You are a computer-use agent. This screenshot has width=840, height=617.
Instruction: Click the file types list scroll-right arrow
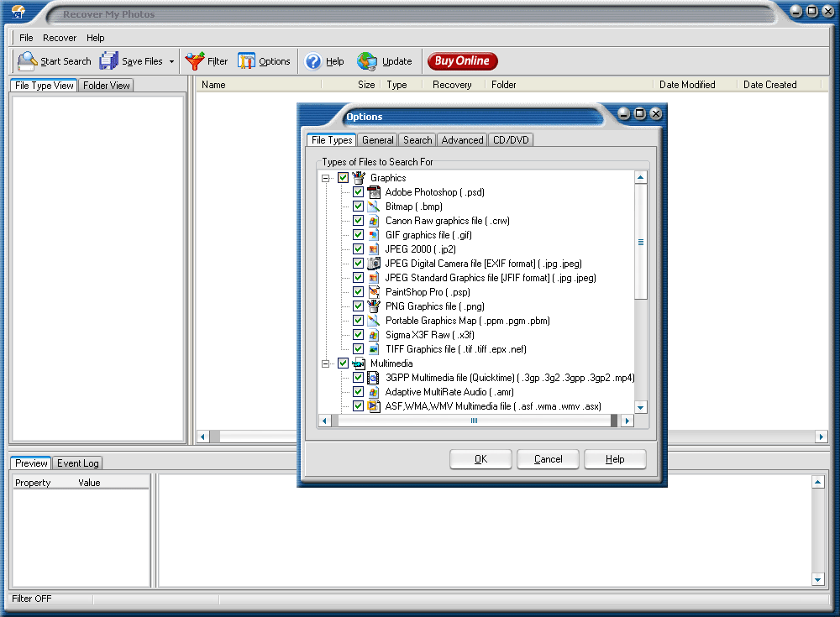(627, 421)
